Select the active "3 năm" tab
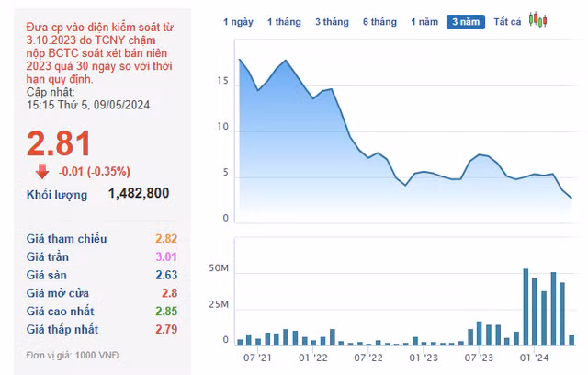Image resolution: width=588 pixels, height=375 pixels. click(467, 21)
